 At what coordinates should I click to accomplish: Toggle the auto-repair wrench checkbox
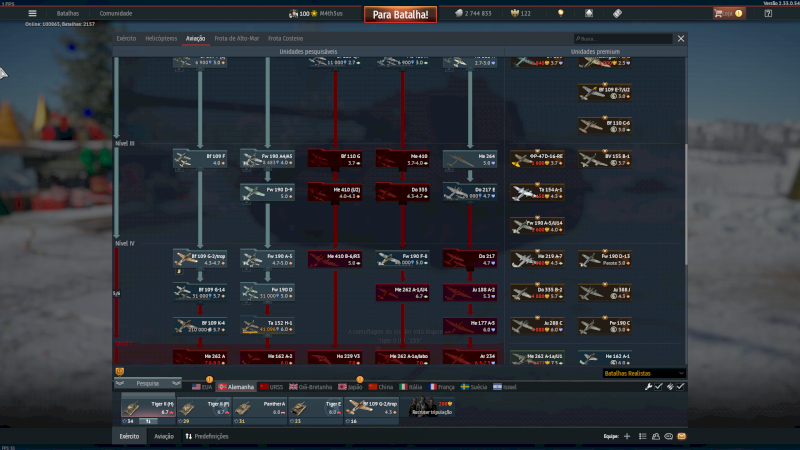tap(659, 387)
